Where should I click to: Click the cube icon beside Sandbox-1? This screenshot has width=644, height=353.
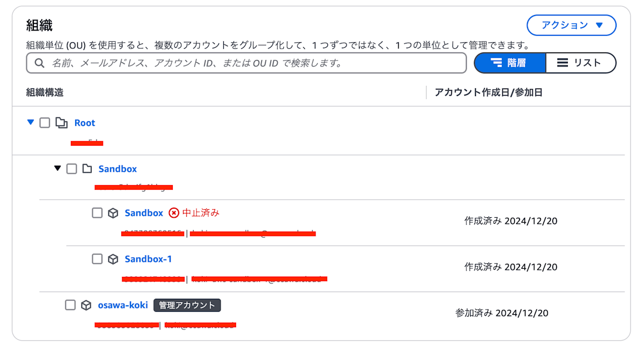(x=113, y=259)
